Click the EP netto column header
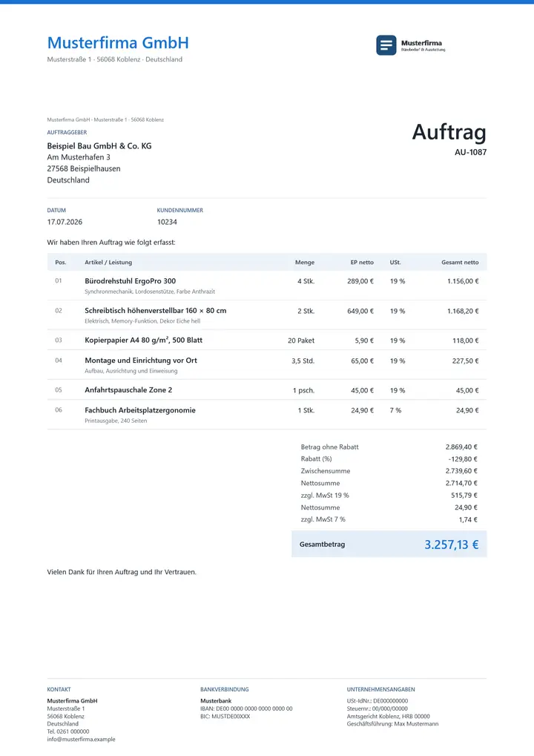534x756 pixels. click(362, 263)
